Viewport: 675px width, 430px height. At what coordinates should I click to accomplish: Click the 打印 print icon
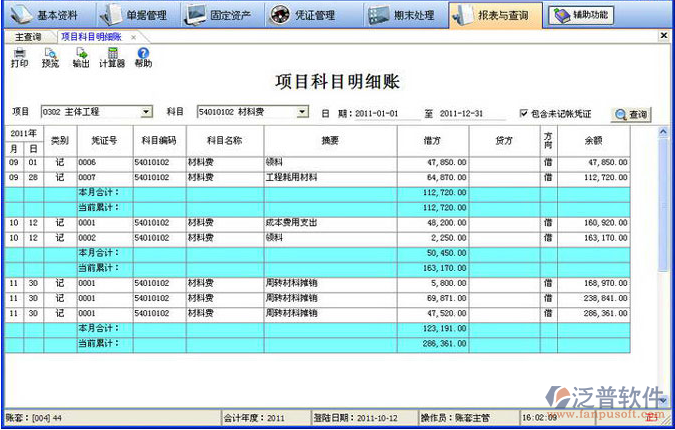pos(19,56)
